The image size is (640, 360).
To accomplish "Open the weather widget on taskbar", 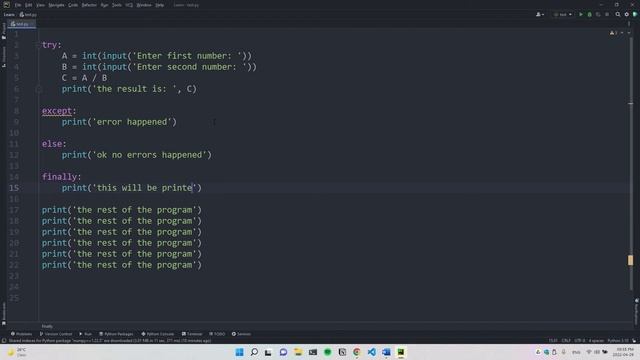I will click(x=17, y=352).
